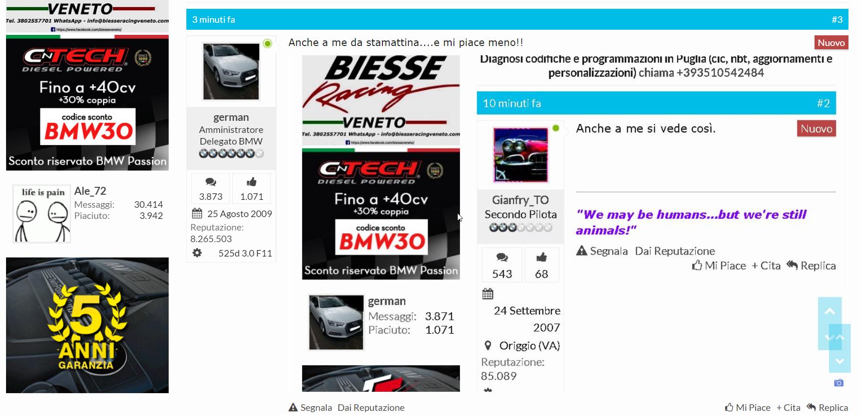Click german's likes thumbs-up icon

[x=251, y=182]
